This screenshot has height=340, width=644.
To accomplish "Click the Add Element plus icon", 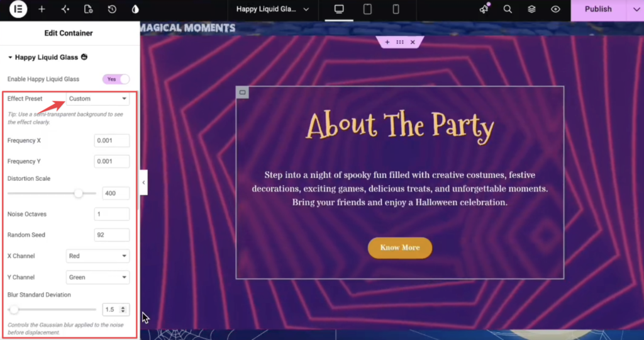I will coord(42,9).
